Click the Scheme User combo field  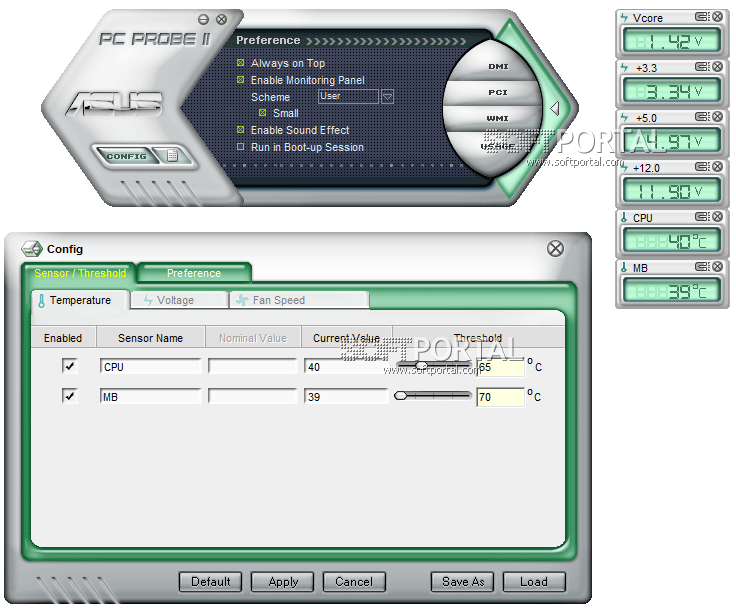[348, 96]
